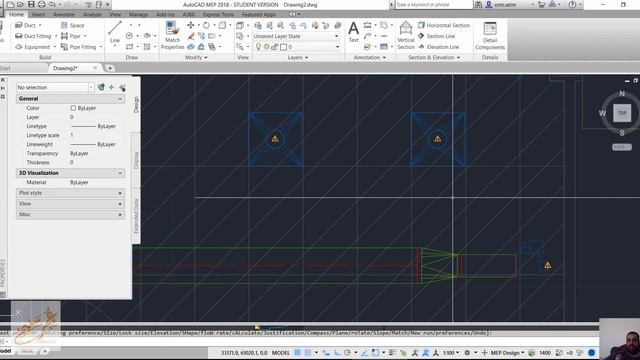The height and width of the screenshot is (360, 640).
Task: Toggle snap mode in the status bar
Action: [x=307, y=353]
